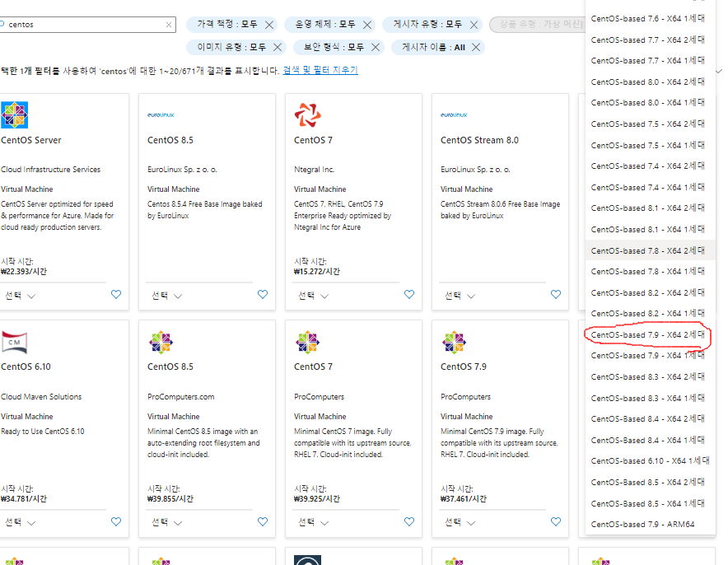
Task: Click the Cloud Maven CM logo icon
Action: click(x=14, y=342)
